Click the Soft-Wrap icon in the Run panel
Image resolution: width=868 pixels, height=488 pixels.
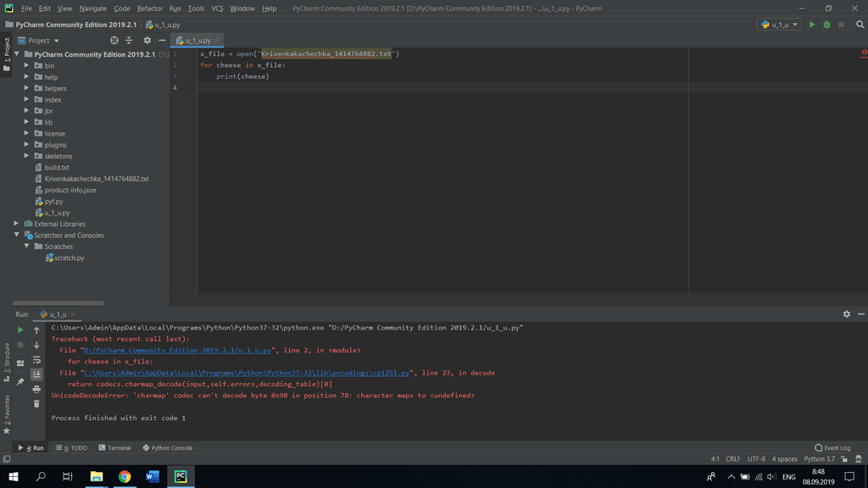36,361
